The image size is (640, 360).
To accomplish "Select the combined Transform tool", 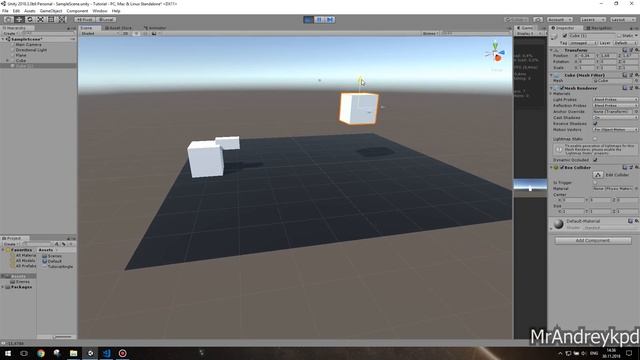I will click(61, 20).
